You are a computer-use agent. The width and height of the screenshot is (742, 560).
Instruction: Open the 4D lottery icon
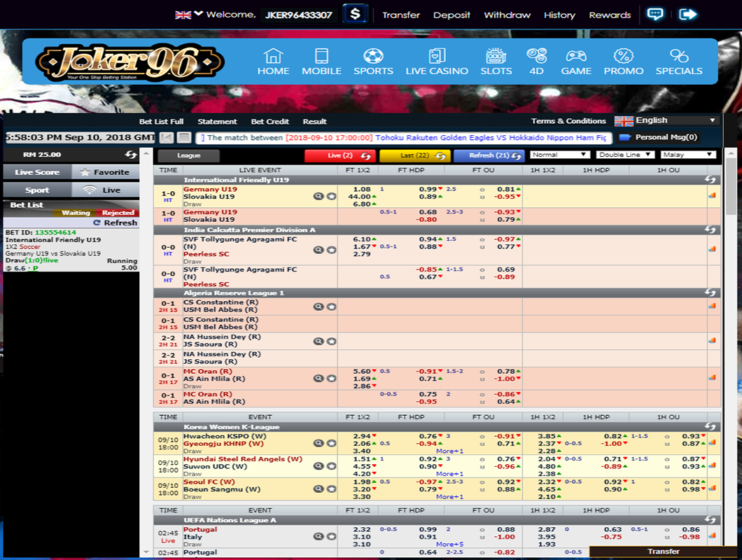(536, 62)
